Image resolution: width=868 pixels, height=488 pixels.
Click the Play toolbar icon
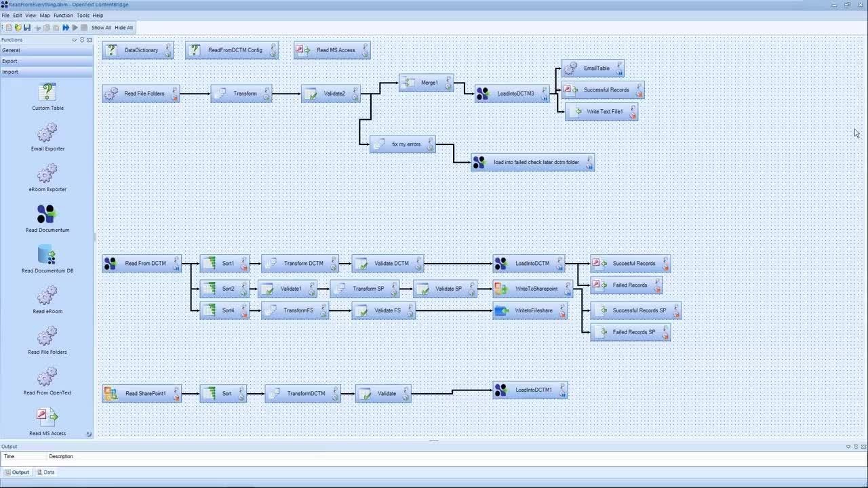coord(75,28)
